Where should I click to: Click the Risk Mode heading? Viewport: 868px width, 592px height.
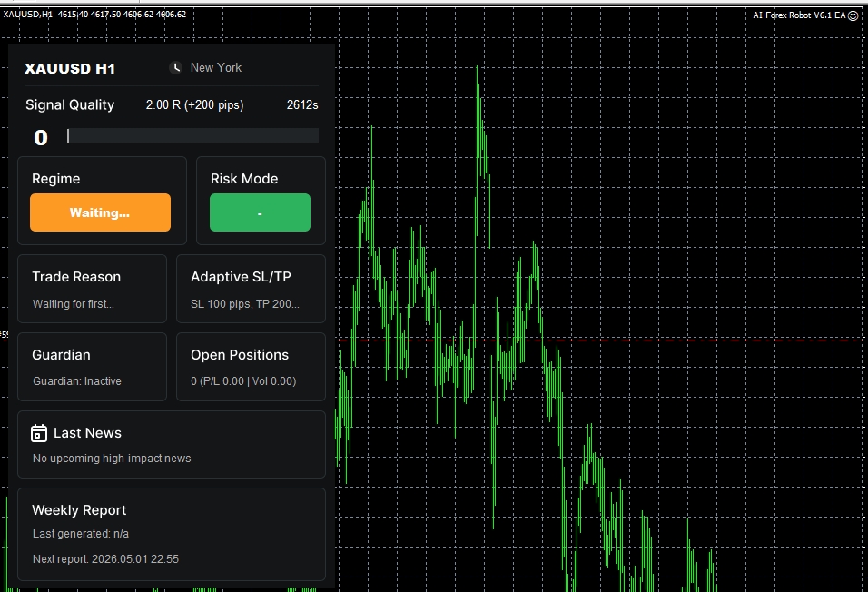click(x=244, y=179)
